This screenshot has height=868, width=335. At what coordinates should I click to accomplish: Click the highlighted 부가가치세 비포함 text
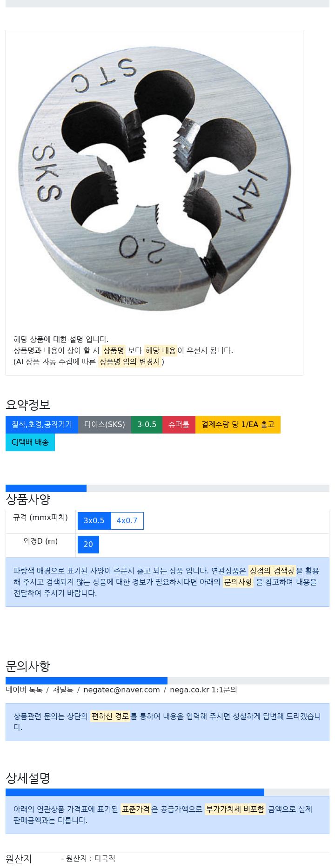[x=235, y=809]
